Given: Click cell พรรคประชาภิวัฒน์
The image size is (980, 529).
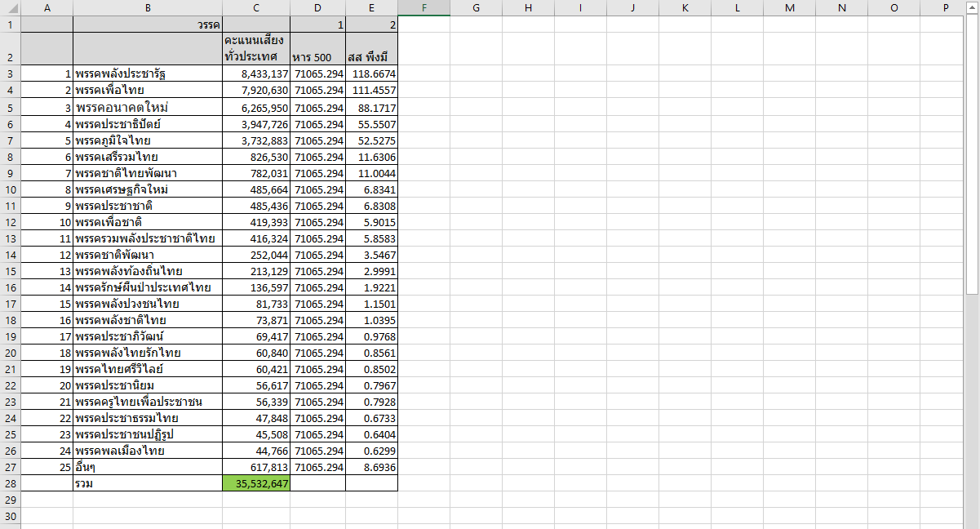Looking at the screenshot, I should point(148,336).
